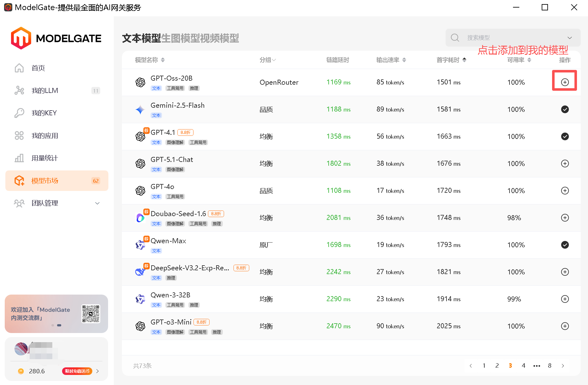This screenshot has width=588, height=385.
Task: Go to page 8 of results
Action: tap(550, 365)
